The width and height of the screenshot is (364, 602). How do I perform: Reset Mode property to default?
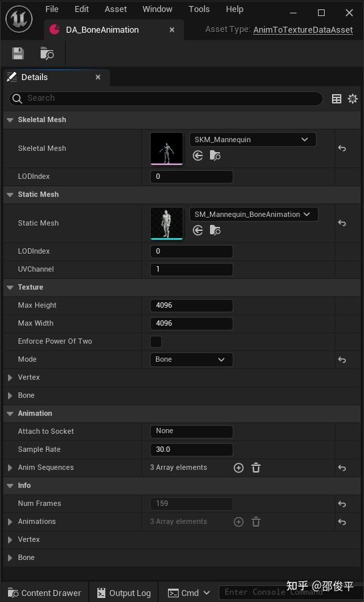point(342,360)
